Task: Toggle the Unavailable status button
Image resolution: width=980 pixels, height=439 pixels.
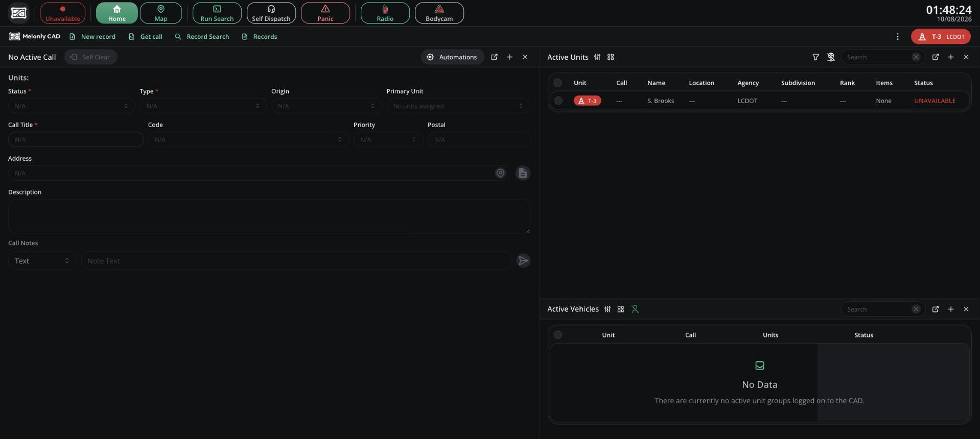Action: point(63,13)
